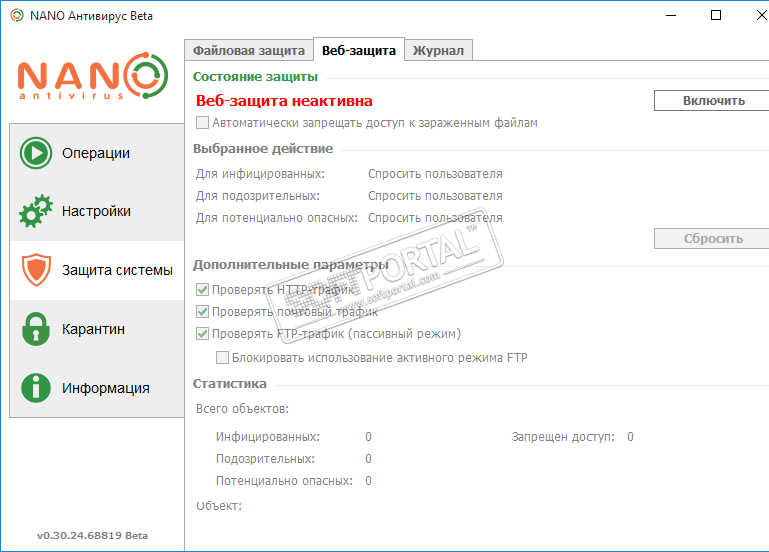The image size is (769, 552).
Task: Click the Потенциально опасных count value
Action: tap(368, 481)
